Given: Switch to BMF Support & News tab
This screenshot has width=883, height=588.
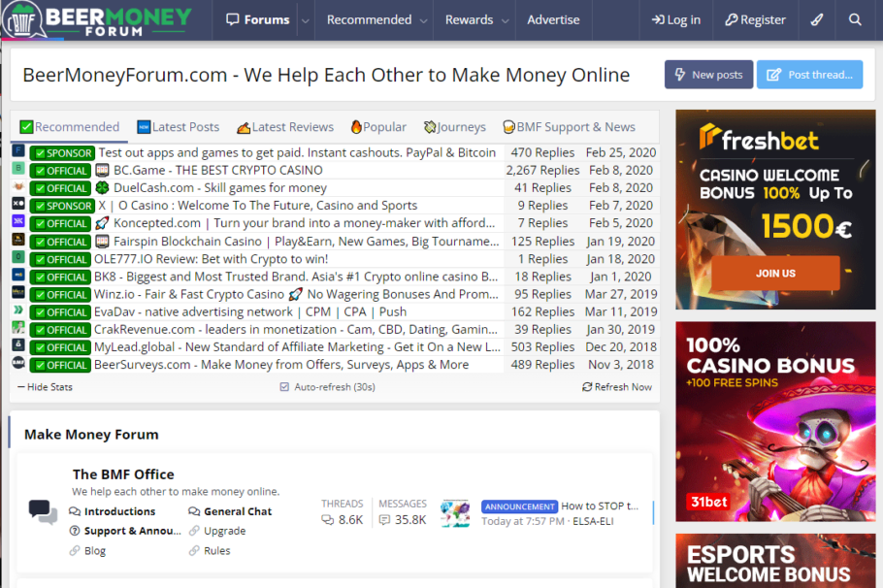Looking at the screenshot, I should [569, 127].
